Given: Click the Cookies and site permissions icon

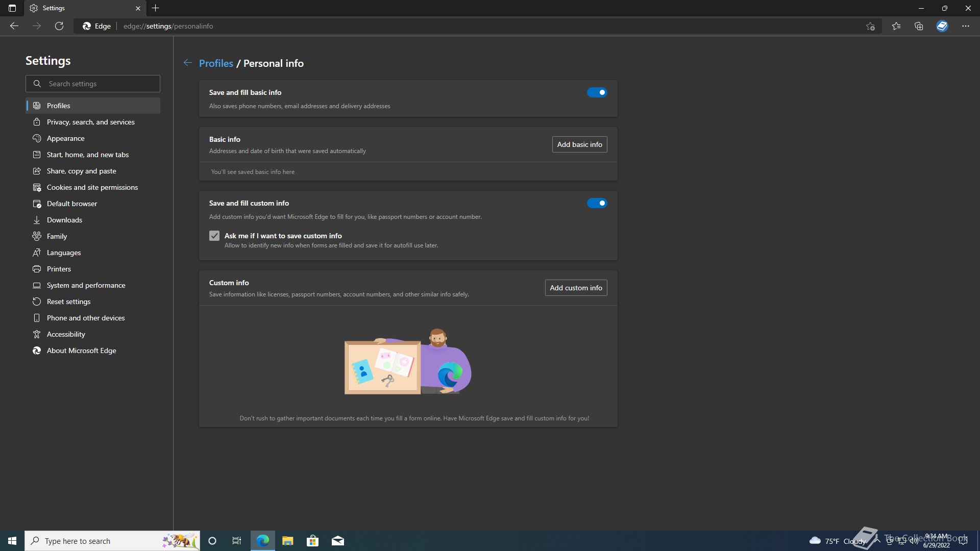Looking at the screenshot, I should pos(37,187).
